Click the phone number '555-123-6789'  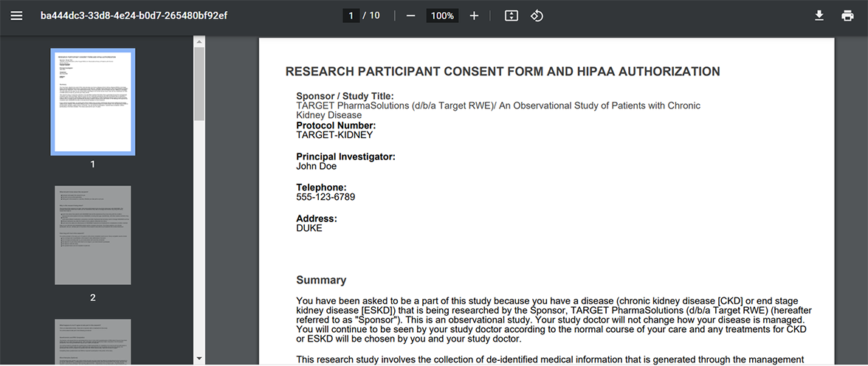click(325, 196)
